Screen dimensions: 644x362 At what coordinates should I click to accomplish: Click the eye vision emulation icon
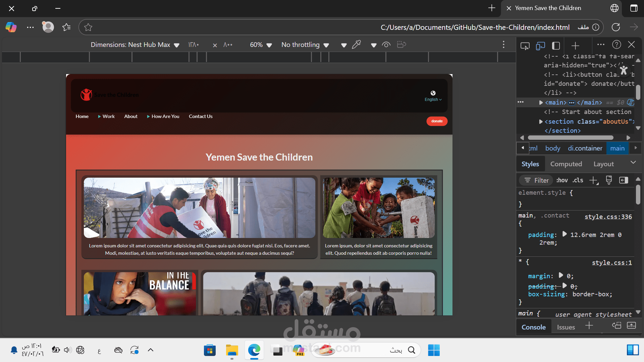click(x=386, y=45)
